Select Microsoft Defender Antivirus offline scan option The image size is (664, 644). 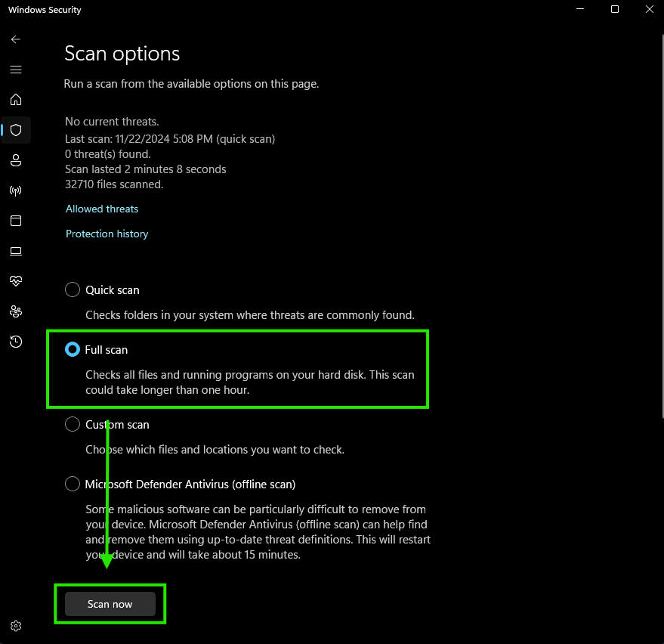tap(73, 484)
